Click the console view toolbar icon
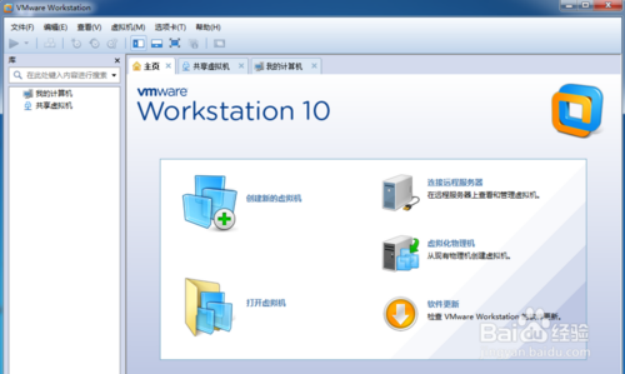The height and width of the screenshot is (374, 626). coord(220,43)
